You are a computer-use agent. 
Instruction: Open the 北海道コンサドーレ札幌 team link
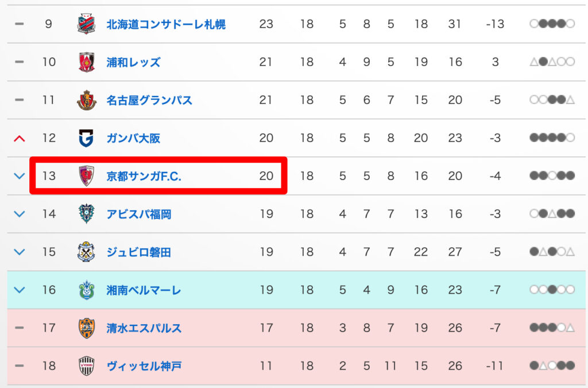coord(166,24)
